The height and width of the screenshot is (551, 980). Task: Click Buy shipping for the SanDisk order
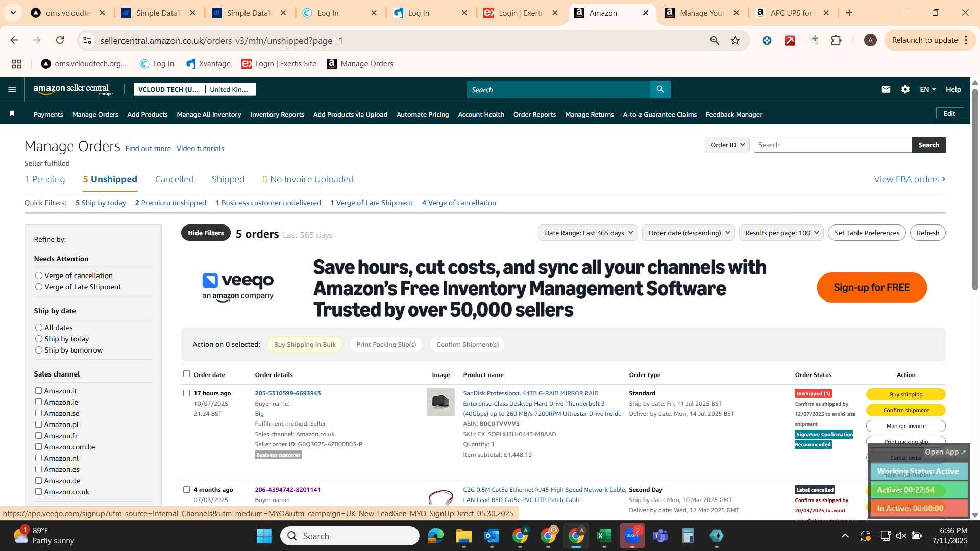pos(905,394)
